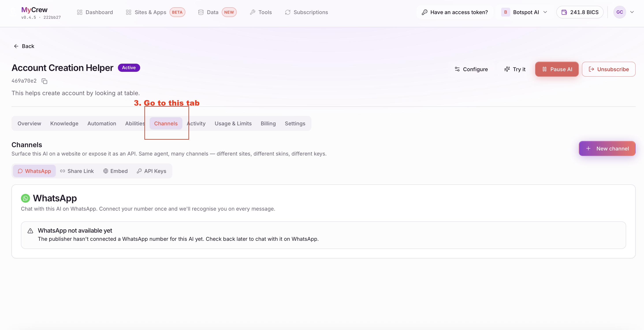Click the version text v0.4.5
The image size is (644, 330).
click(28, 17)
